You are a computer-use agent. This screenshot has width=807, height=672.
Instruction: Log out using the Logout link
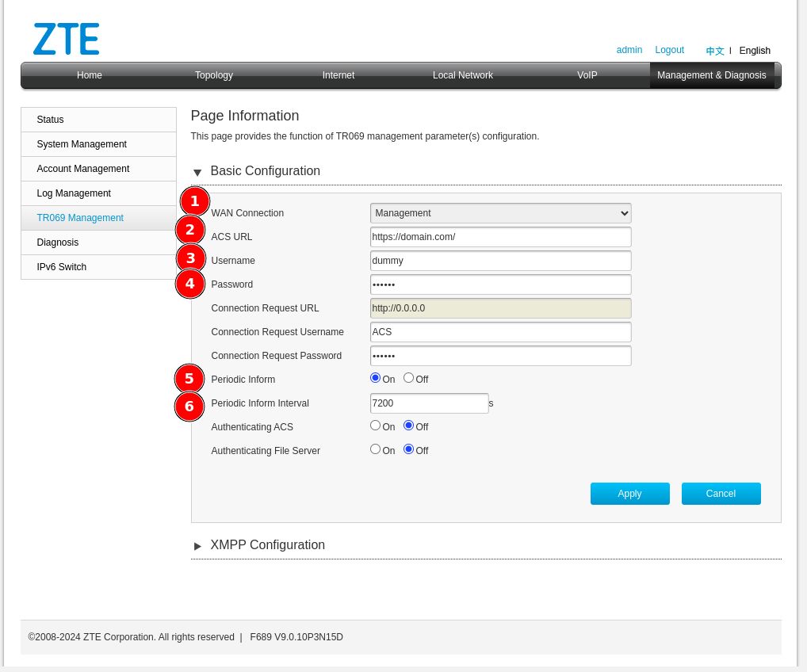669,50
